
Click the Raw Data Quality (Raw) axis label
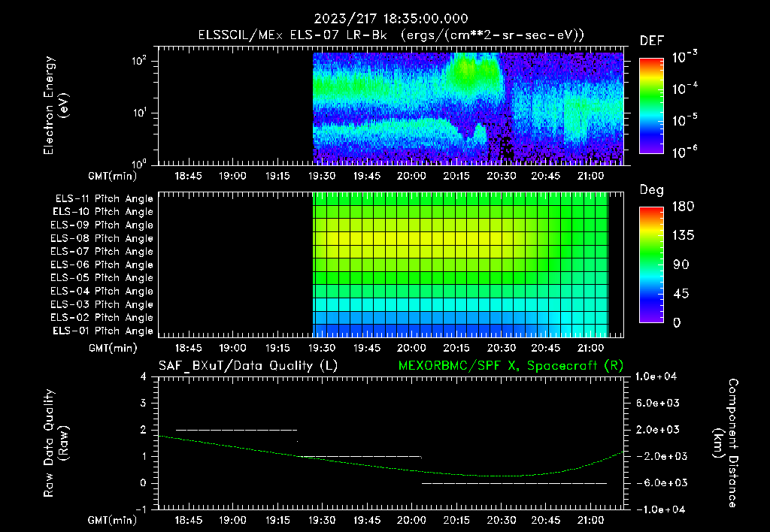(x=56, y=443)
